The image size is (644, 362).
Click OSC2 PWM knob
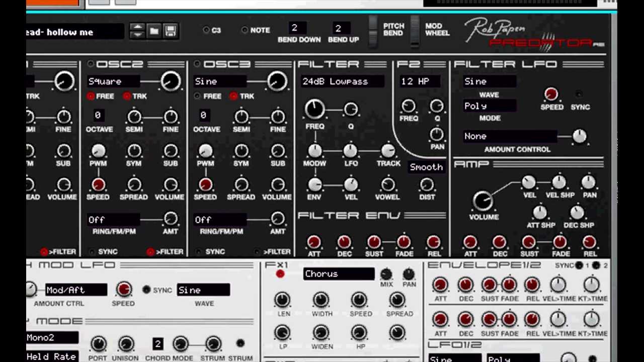(x=98, y=150)
